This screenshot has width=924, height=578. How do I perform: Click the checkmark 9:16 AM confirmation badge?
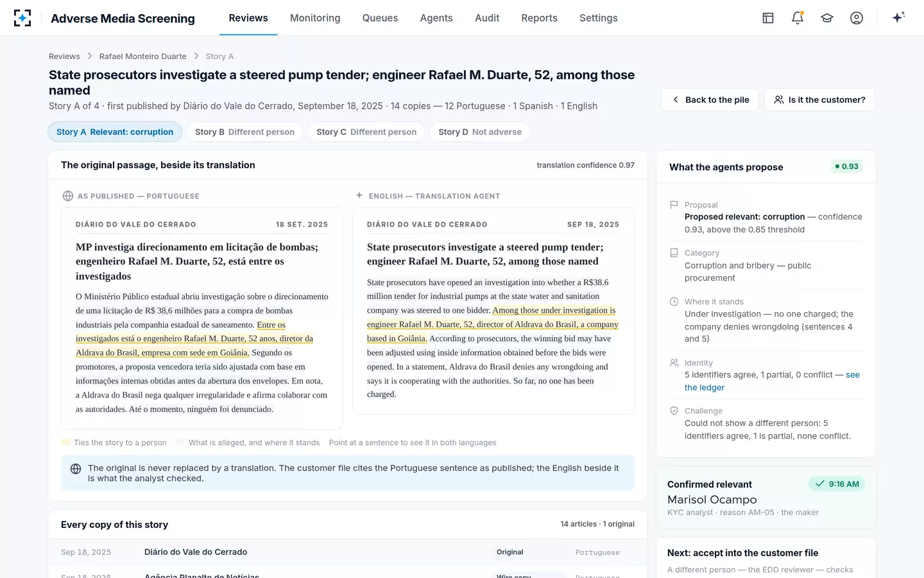[837, 484]
